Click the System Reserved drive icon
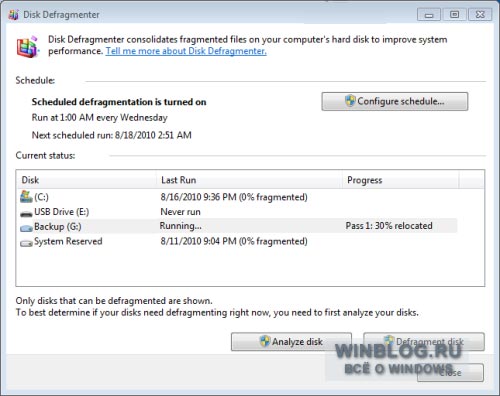This screenshot has width=500, height=396. 26,243
